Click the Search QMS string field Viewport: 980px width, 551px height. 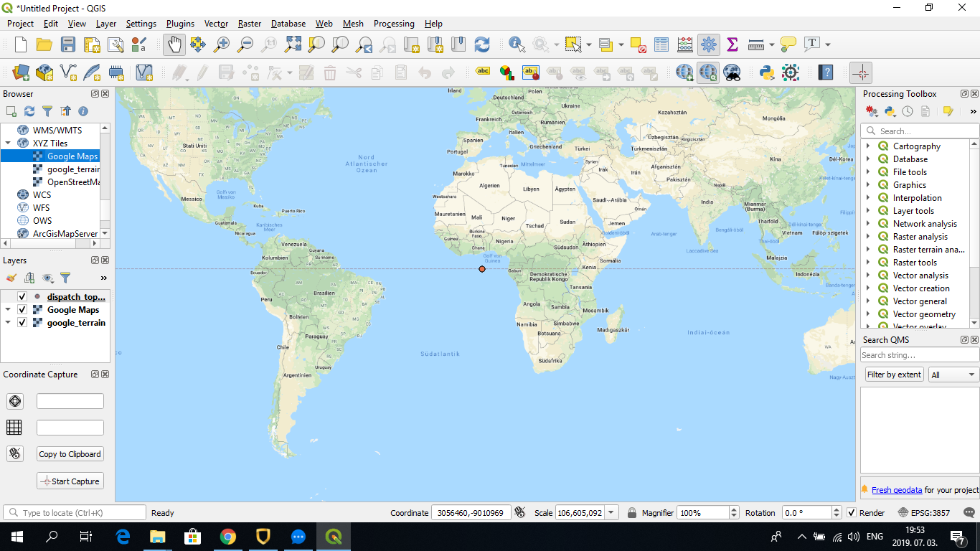coord(920,355)
